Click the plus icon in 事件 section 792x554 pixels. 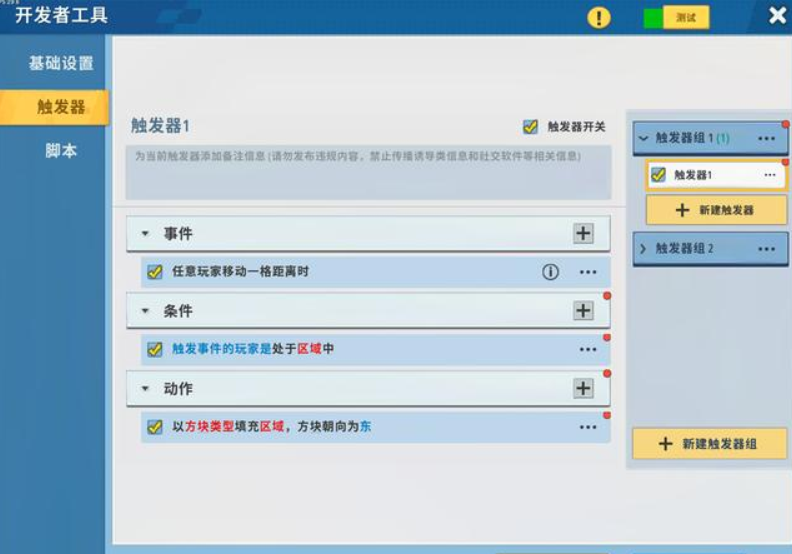583,234
